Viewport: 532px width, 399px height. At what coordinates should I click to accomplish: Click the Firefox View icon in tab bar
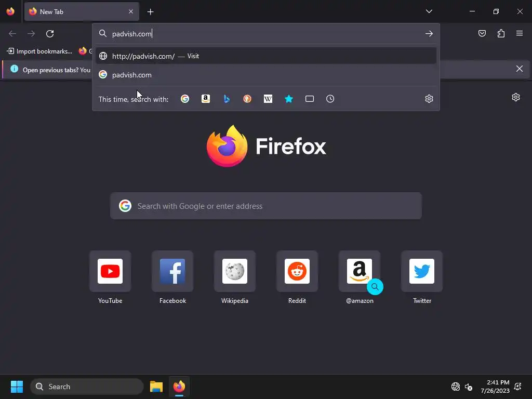coord(10,11)
